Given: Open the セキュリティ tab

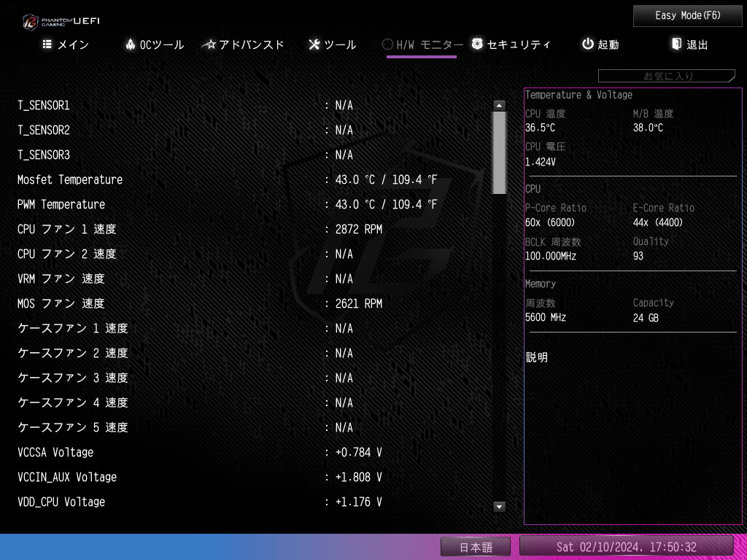Looking at the screenshot, I should [511, 44].
